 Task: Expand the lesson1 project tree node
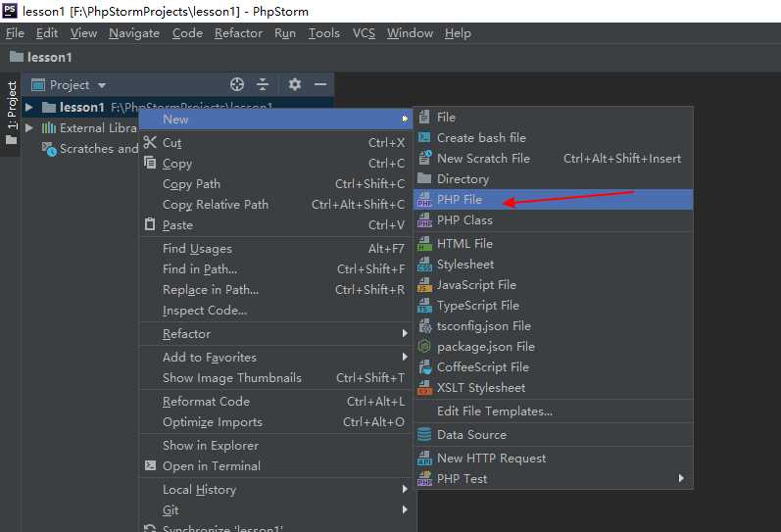28,107
